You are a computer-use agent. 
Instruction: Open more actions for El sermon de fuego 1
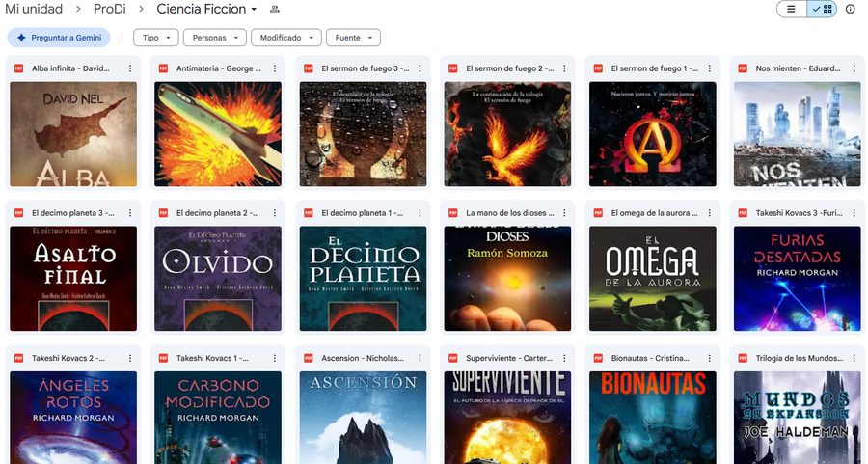(x=709, y=68)
